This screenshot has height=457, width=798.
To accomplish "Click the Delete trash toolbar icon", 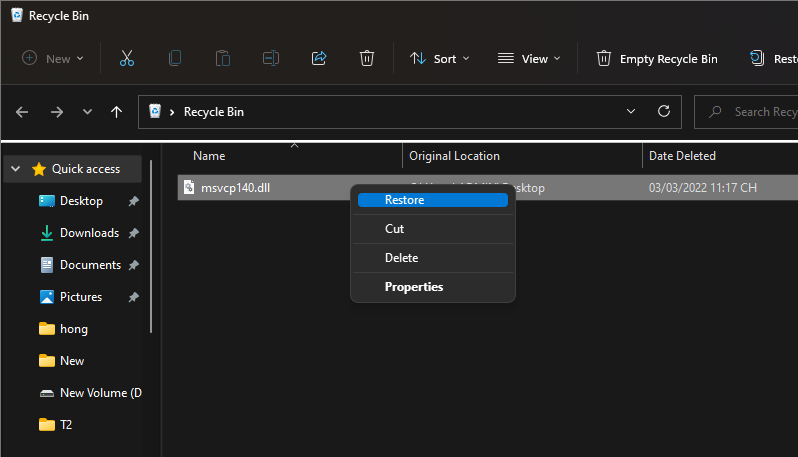I will pos(366,59).
